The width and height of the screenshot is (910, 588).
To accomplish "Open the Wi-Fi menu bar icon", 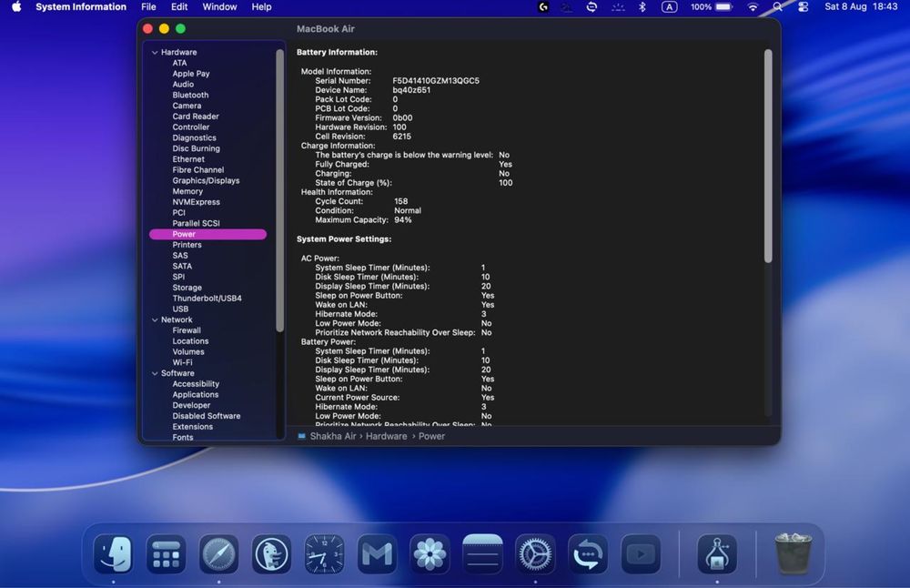I will coord(753,7).
